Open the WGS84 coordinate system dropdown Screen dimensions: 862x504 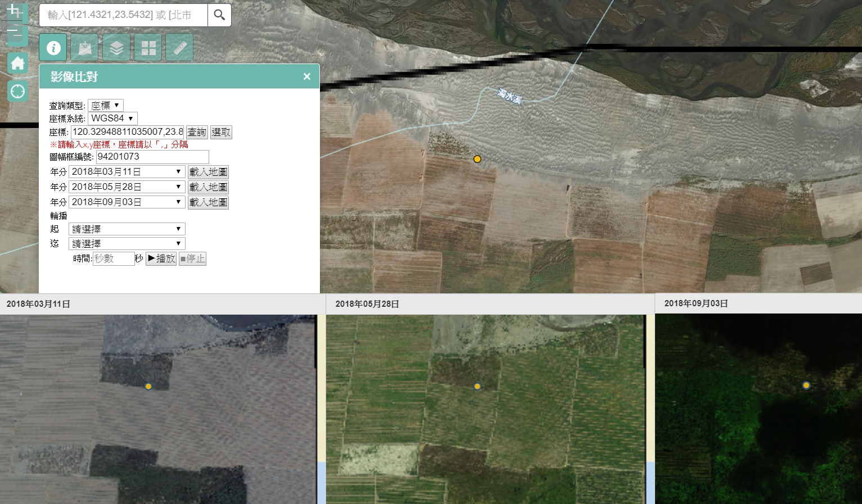click(x=112, y=118)
